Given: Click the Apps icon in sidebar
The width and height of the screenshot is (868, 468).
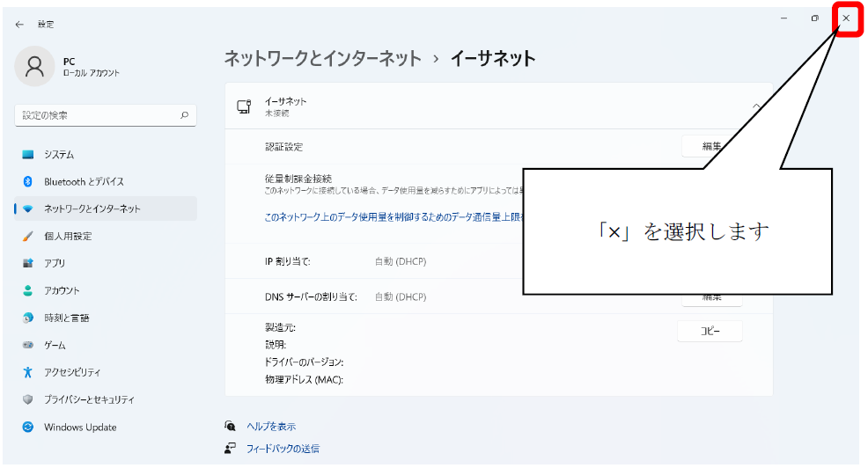Looking at the screenshot, I should tap(28, 264).
